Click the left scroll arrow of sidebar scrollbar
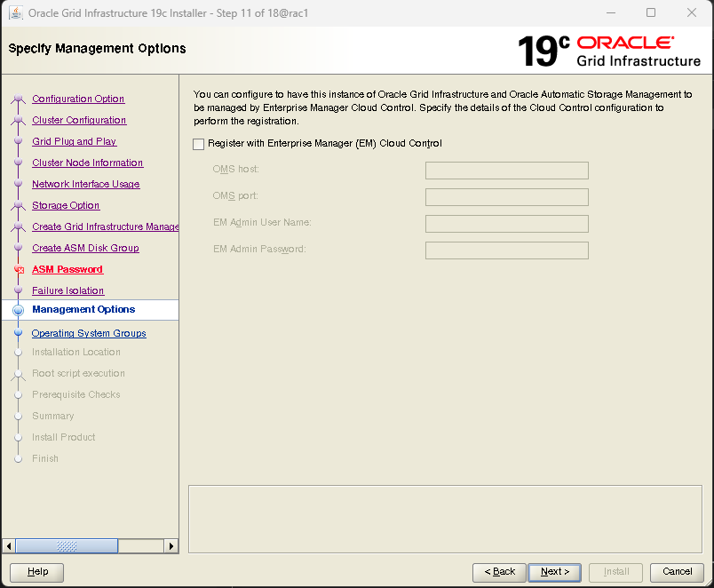The width and height of the screenshot is (714, 588). coord(9,545)
